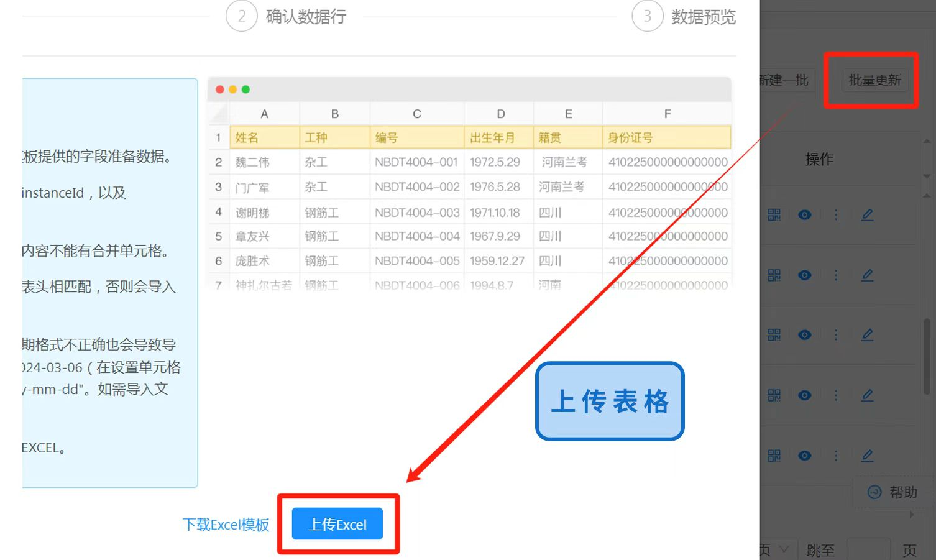Click the QR code icon in the first row

coord(774,214)
